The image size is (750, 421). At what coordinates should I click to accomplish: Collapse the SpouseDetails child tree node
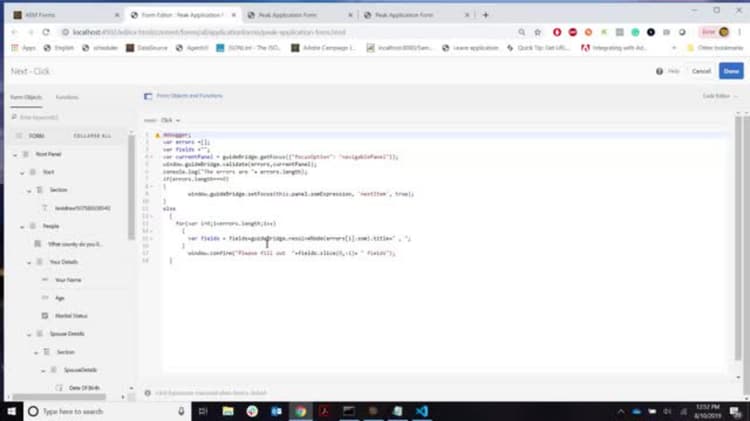44,370
